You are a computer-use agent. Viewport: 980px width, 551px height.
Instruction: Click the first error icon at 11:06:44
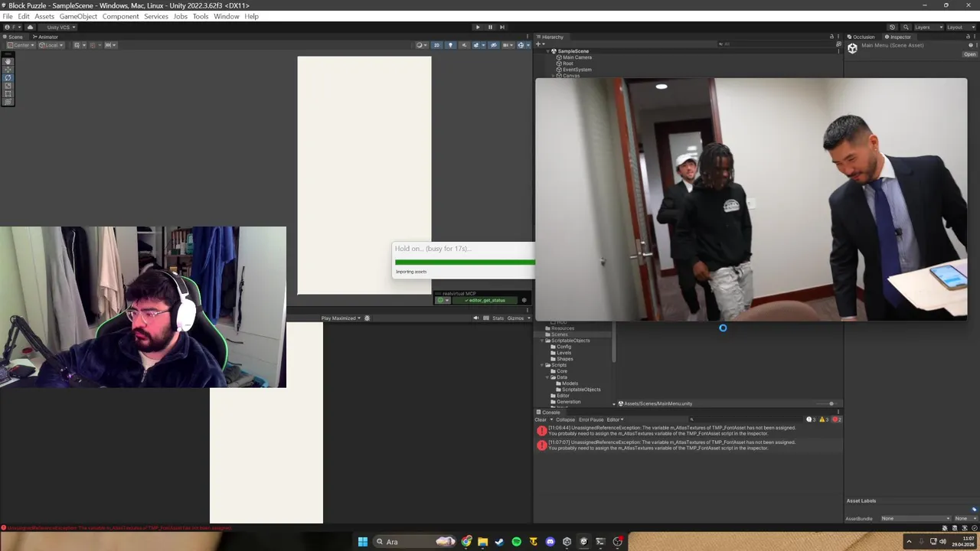[542, 431]
